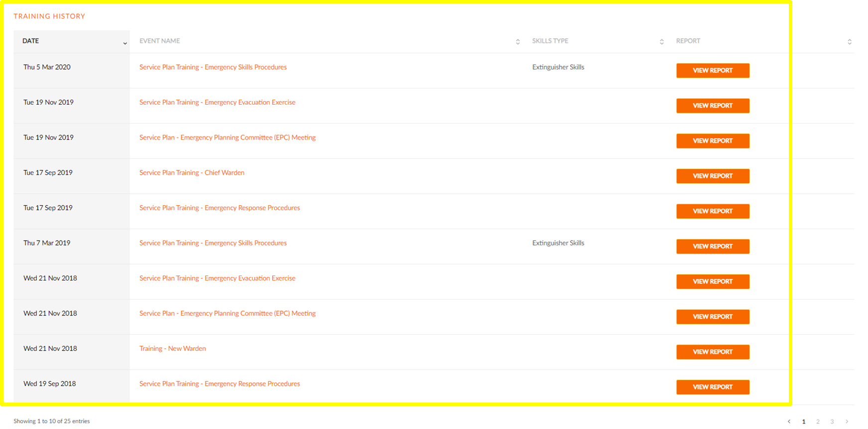Open page 2 of training entries
Viewport: 868px width, 429px height.
tap(818, 422)
